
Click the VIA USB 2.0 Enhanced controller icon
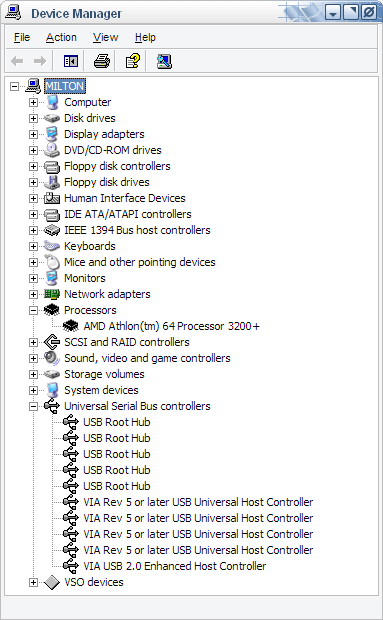pos(71,566)
